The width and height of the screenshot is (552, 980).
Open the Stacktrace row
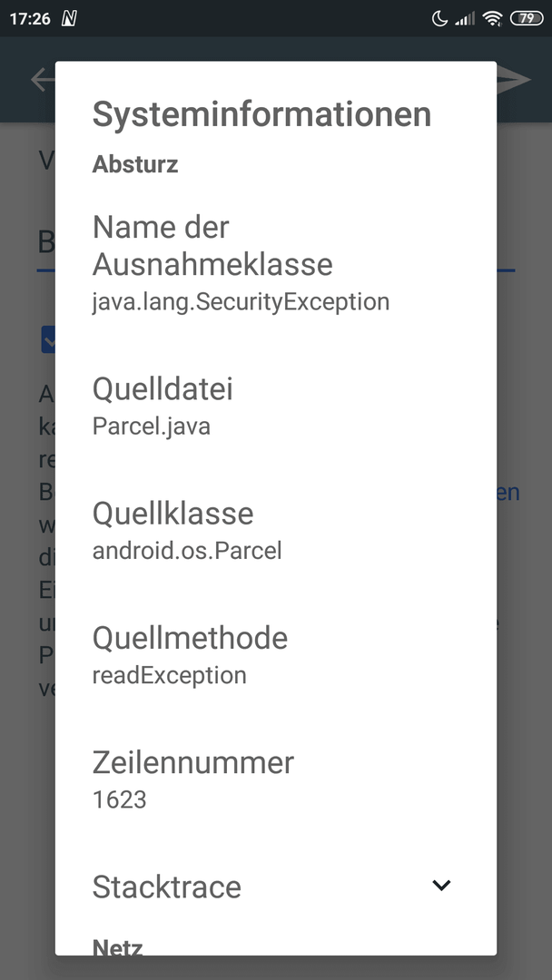[276, 887]
